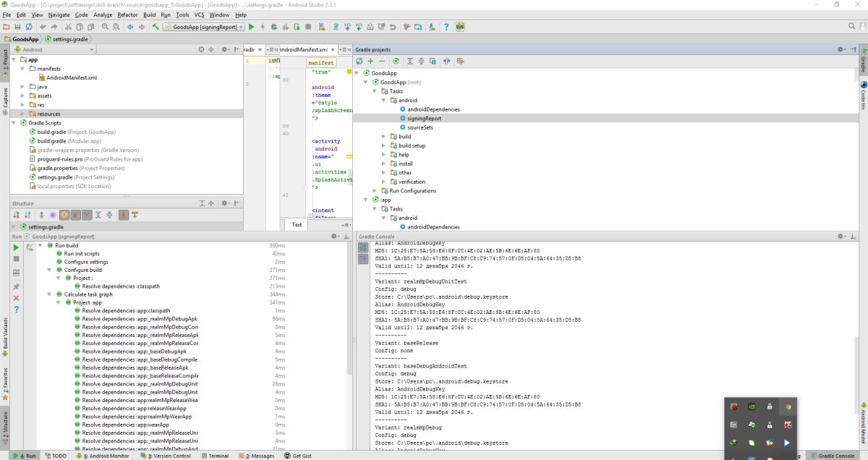Open the VCS menu
This screenshot has height=460, width=868.
click(199, 14)
